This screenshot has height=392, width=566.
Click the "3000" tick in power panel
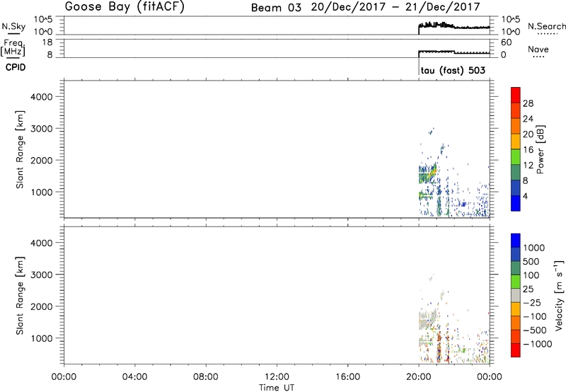coord(42,129)
